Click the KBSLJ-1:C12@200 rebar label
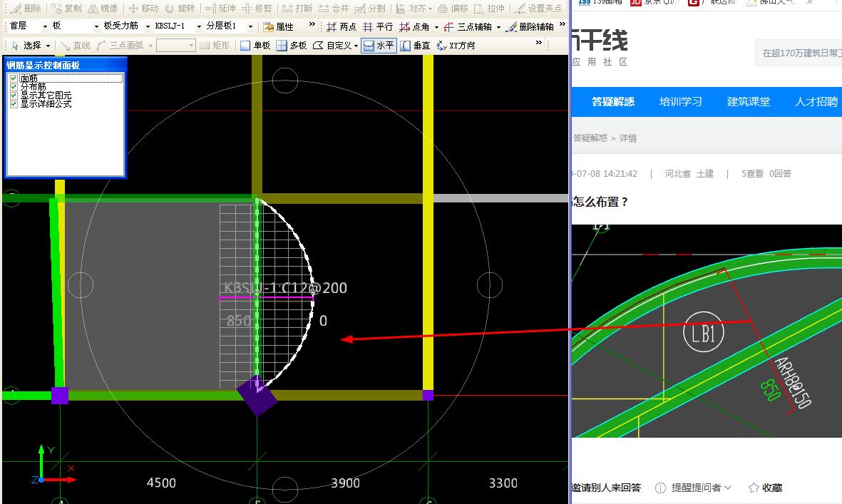842x504 pixels. tap(285, 288)
